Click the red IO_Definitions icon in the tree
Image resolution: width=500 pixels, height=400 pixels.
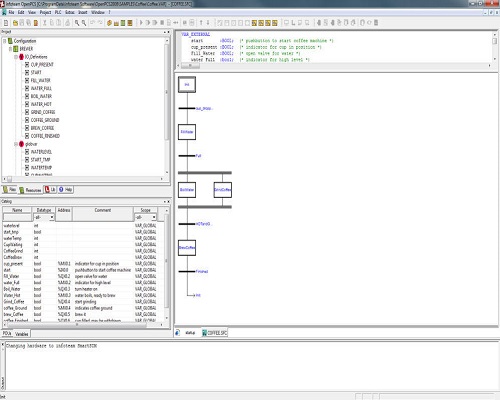(x=22, y=57)
